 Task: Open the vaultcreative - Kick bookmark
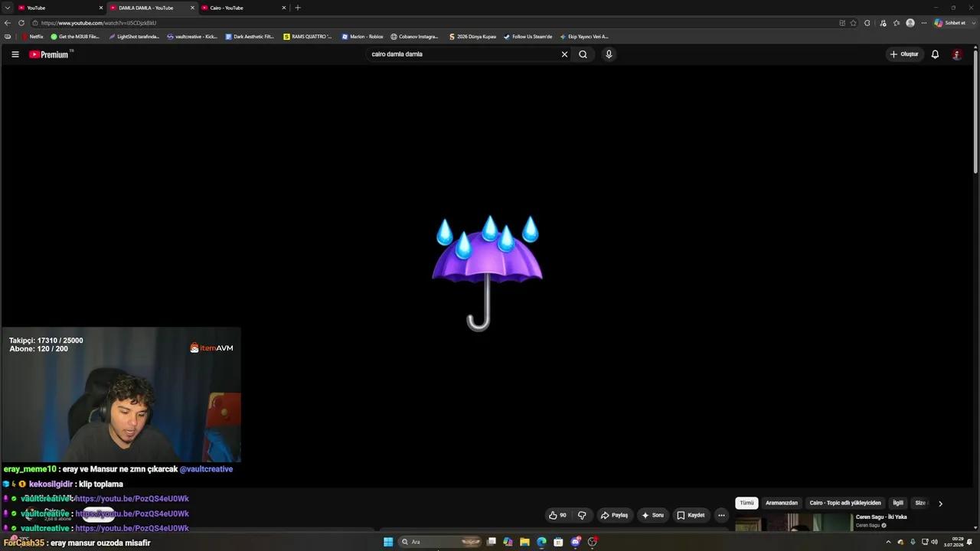pos(192,37)
